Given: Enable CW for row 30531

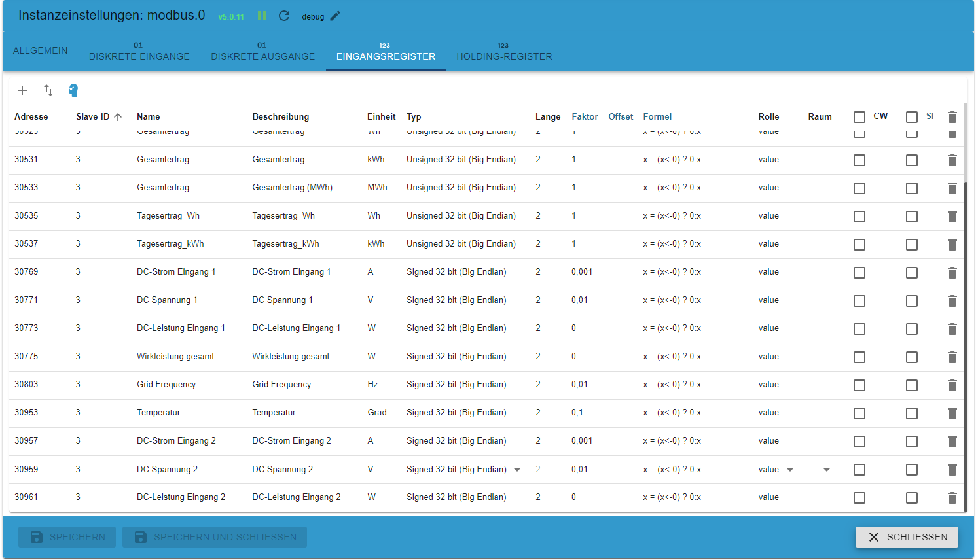Looking at the screenshot, I should pyautogui.click(x=859, y=160).
